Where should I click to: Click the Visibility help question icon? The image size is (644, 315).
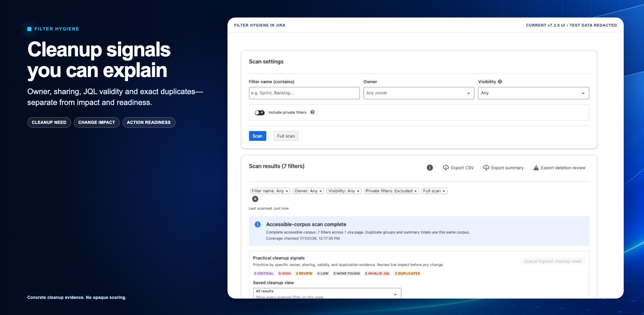(500, 82)
